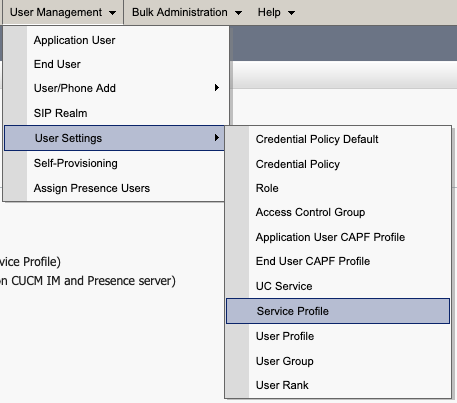
Task: Open Credential Policy Default
Action: coord(338,139)
